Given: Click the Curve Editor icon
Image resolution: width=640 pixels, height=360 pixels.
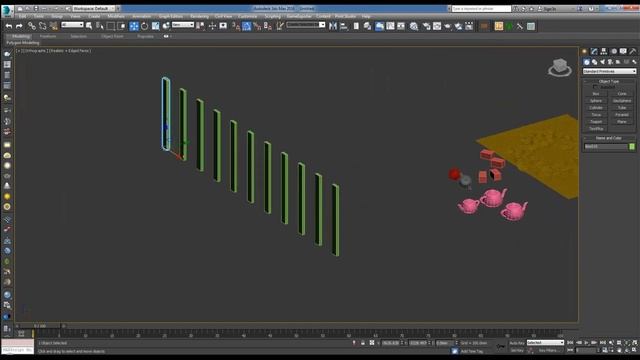Looking at the screenshot, I should [390, 26].
